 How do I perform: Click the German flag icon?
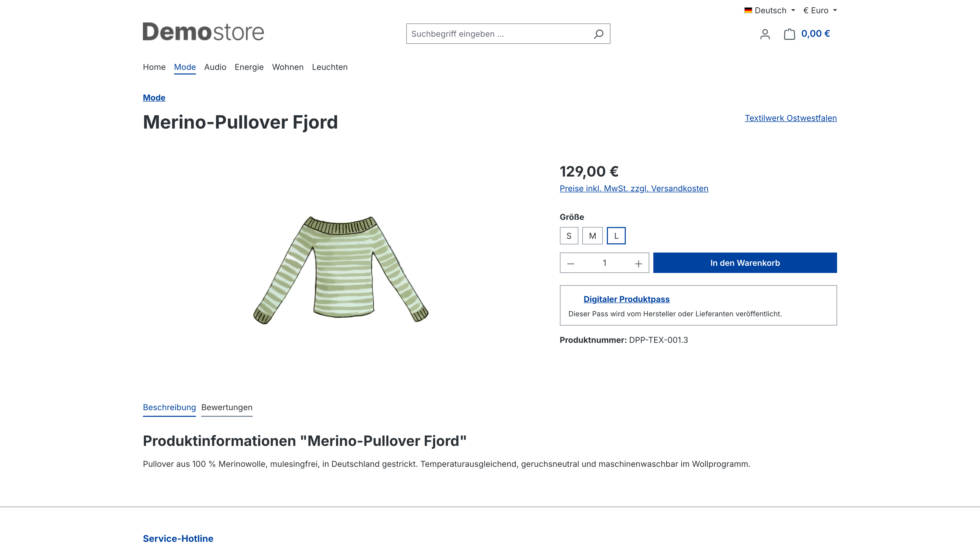(748, 10)
